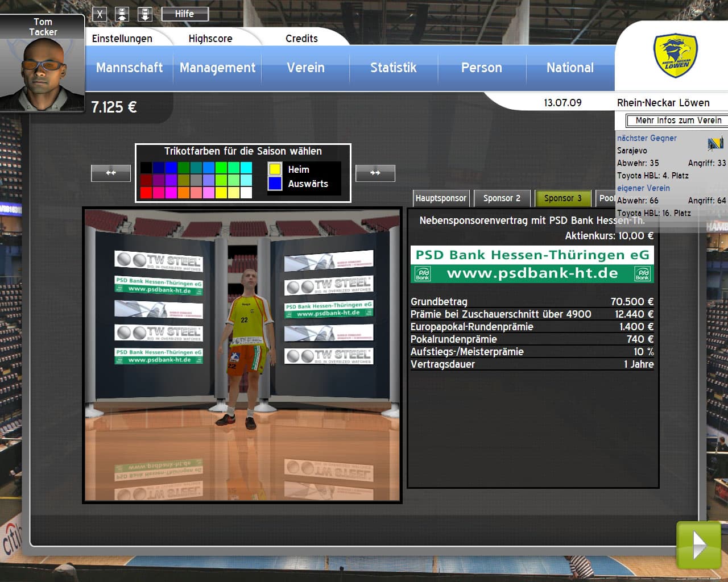
Task: Open the Verein menu
Action: coord(306,68)
